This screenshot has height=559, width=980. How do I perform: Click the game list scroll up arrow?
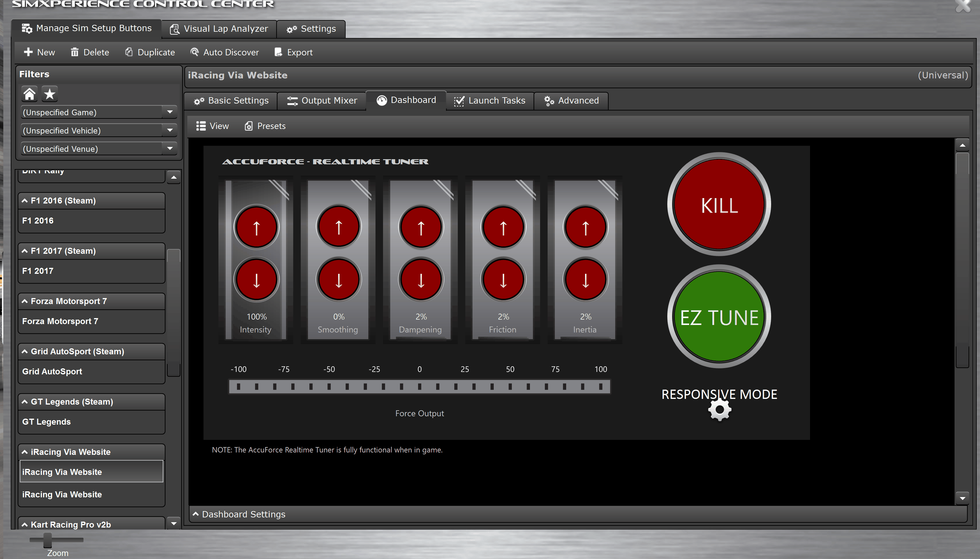point(174,177)
